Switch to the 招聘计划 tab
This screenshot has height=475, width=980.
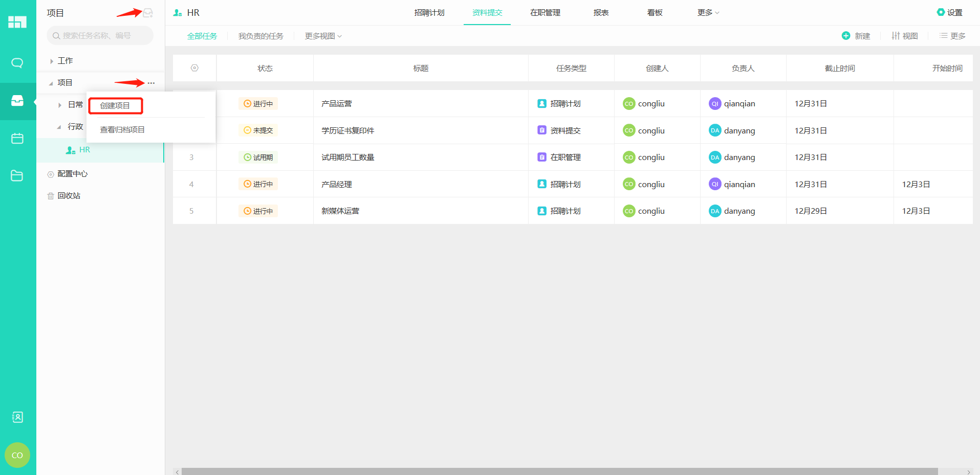[429, 13]
